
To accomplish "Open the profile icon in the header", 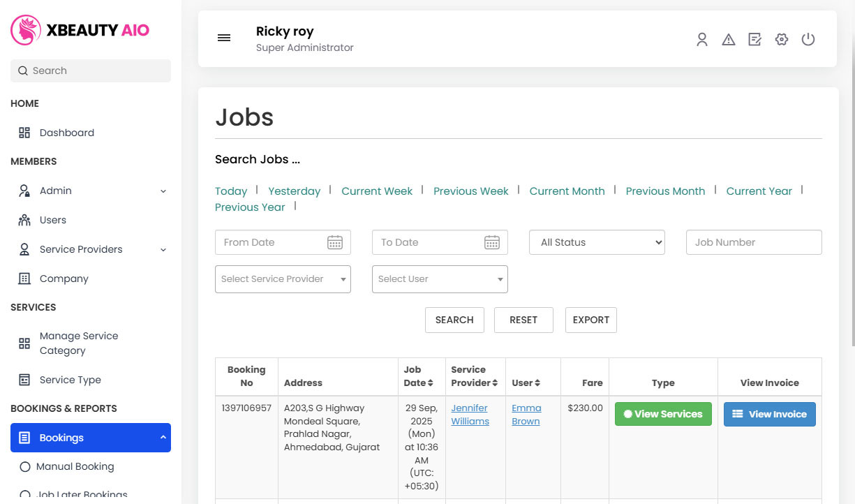I will pyautogui.click(x=702, y=39).
